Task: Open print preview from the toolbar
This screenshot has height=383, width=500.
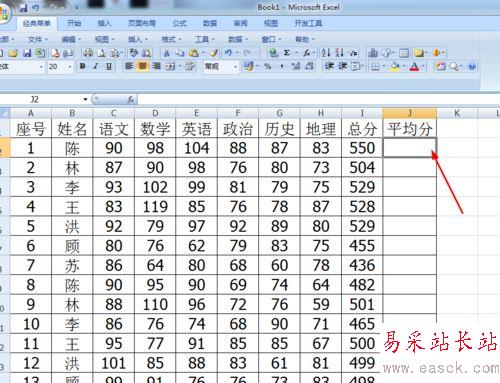Action: [x=101, y=53]
